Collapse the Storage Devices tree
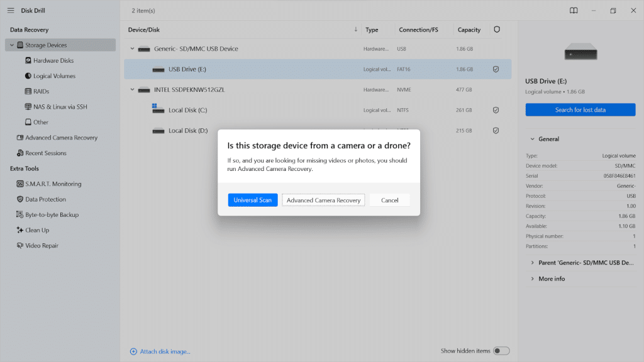The image size is (644, 362). [12, 45]
